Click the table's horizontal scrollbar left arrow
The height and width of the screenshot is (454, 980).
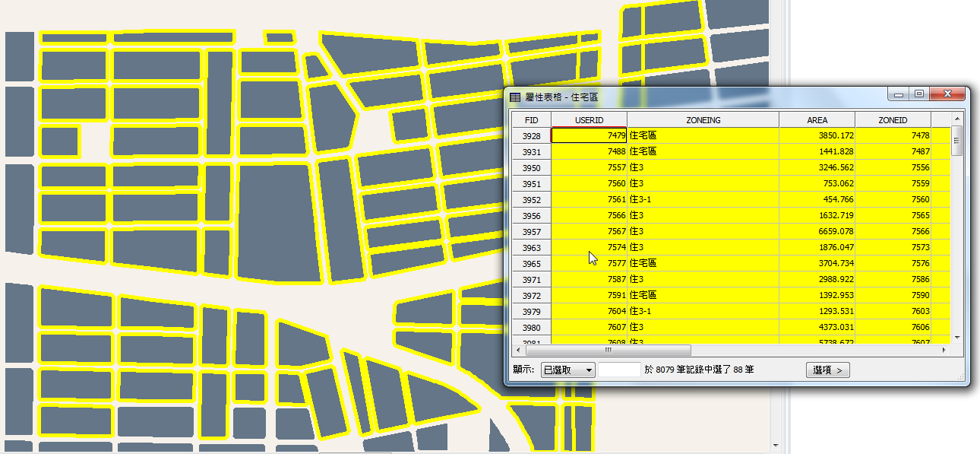518,351
